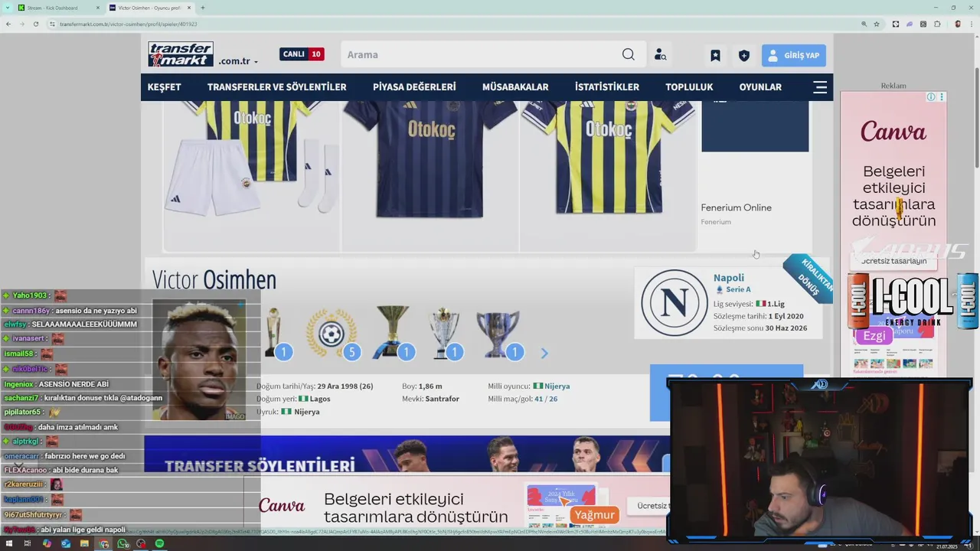Click the Fenerium Online ad link
This screenshot has width=980, height=551.
point(736,207)
